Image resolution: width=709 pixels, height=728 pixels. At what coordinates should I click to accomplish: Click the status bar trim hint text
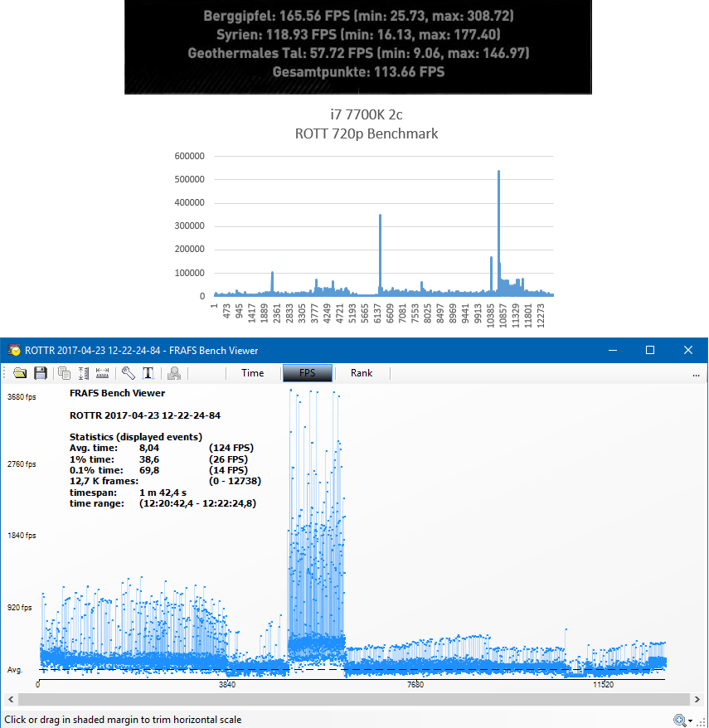coord(123,720)
